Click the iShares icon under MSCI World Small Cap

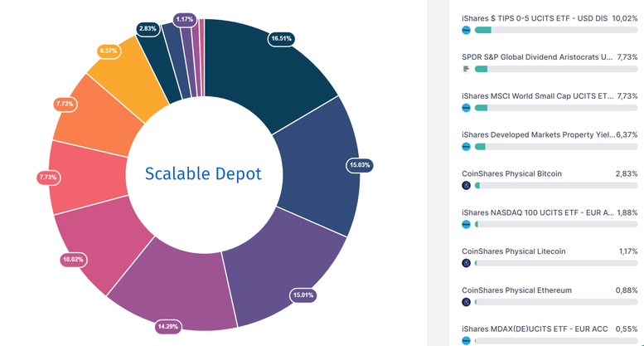467,108
